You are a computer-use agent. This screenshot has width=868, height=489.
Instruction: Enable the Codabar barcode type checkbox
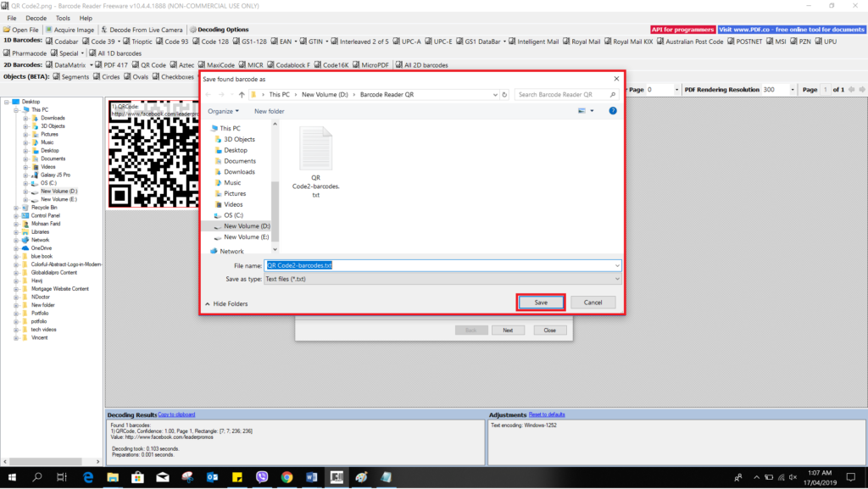(50, 41)
